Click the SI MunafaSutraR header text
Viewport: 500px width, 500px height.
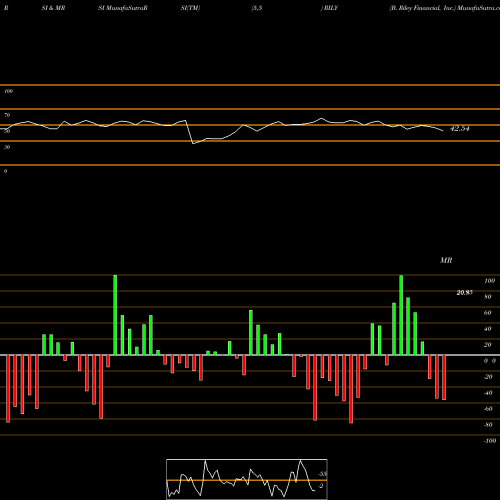point(123,8)
